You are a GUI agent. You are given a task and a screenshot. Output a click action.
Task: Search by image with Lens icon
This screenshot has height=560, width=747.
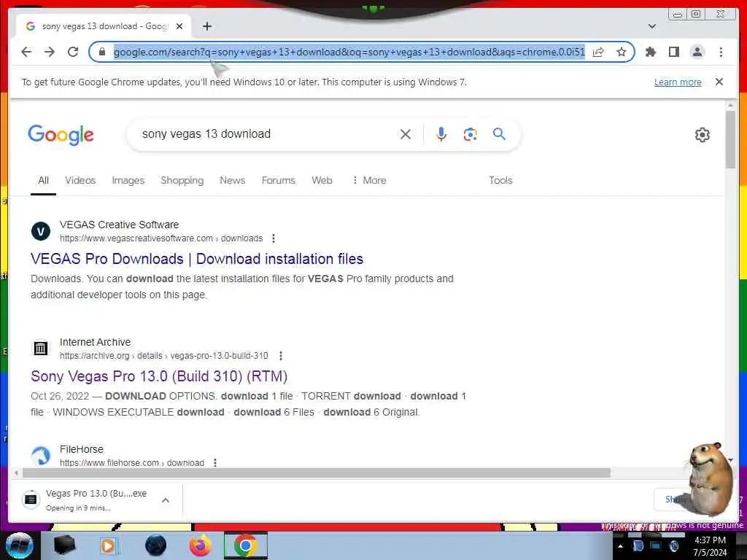pyautogui.click(x=471, y=134)
